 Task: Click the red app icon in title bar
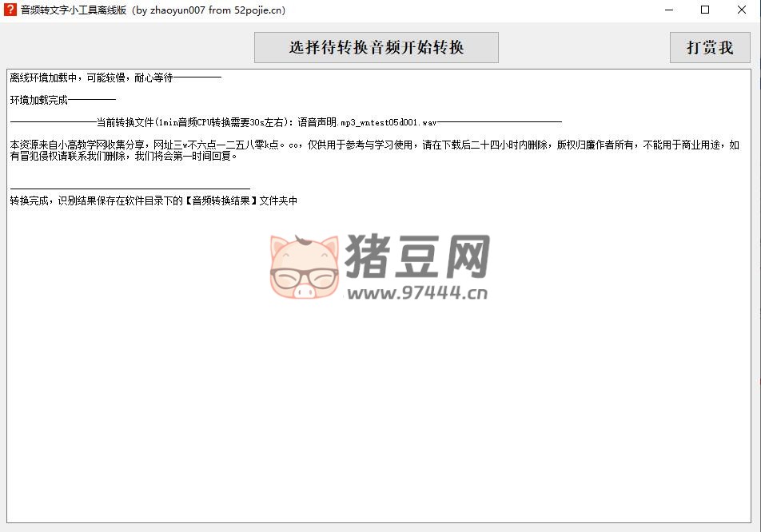tap(10, 10)
